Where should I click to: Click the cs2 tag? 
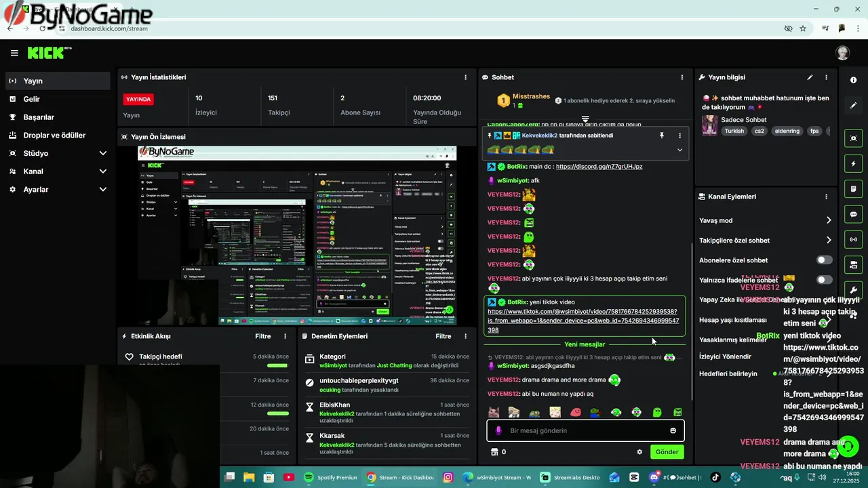pyautogui.click(x=759, y=131)
